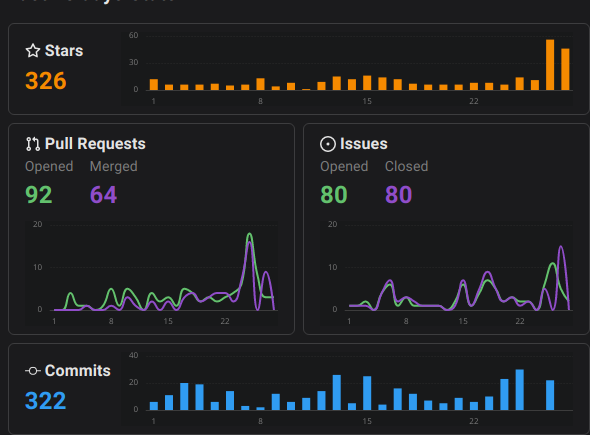
Task: Click the Issues Opened label
Action: click(344, 166)
